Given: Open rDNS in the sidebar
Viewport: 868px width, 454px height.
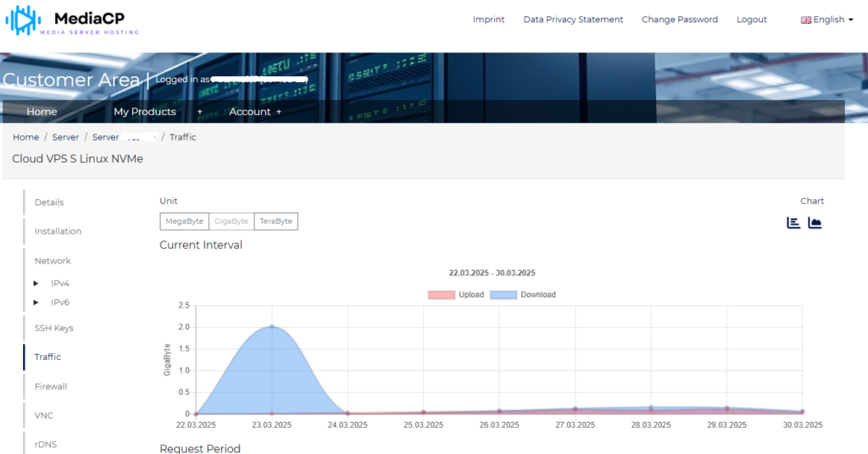Looking at the screenshot, I should tap(46, 444).
